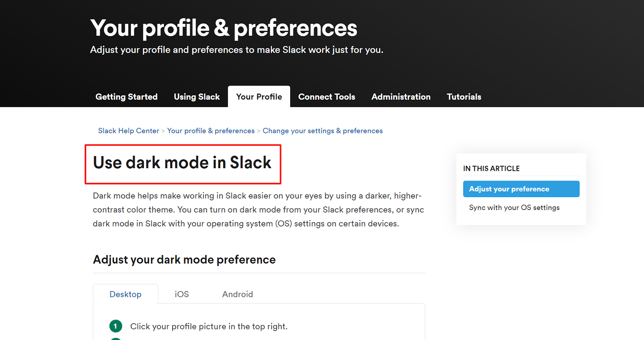
Task: Click the Slack Help Center breadcrumb link
Action: coord(128,131)
